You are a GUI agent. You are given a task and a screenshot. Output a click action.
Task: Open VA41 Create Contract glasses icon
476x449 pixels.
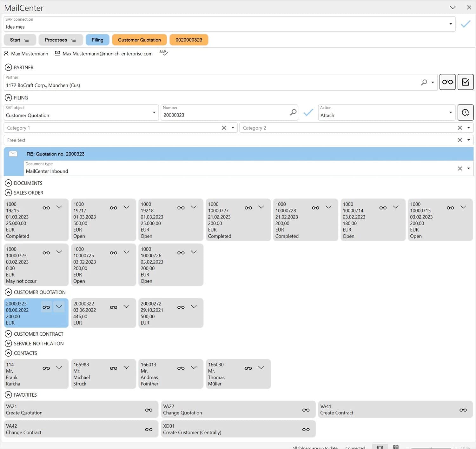click(x=463, y=410)
